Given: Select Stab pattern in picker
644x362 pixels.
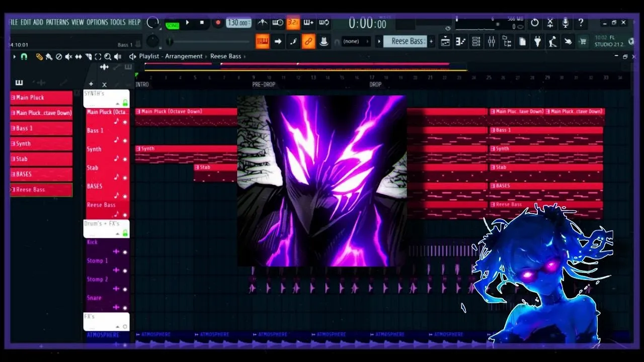Looking at the screenshot, I should point(41,159).
